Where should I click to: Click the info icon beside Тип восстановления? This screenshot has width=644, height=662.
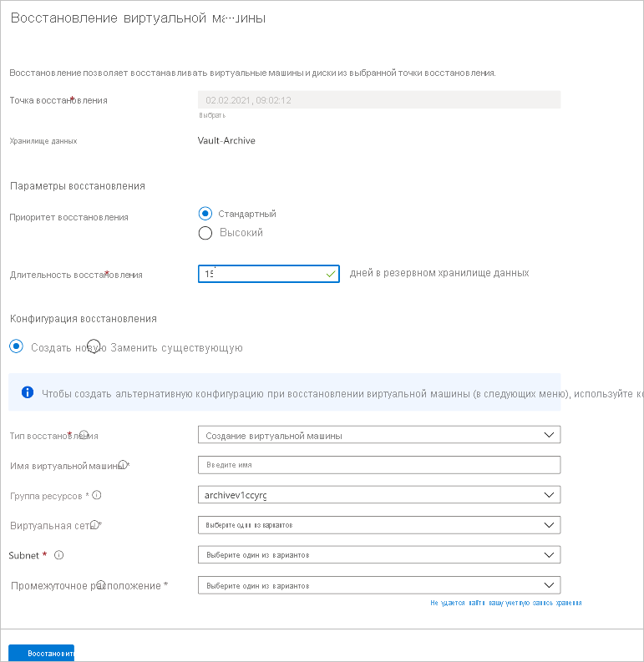(84, 434)
